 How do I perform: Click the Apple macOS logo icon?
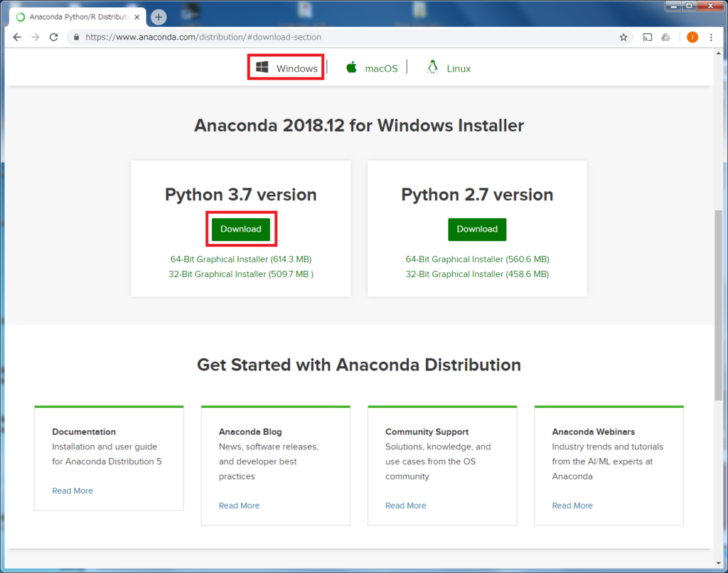[x=351, y=68]
